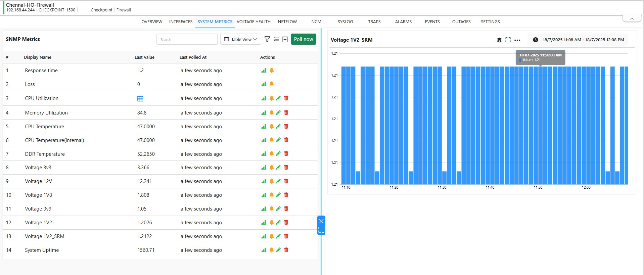The width and height of the screenshot is (644, 275).
Task: Click the list options icon beside filter
Action: point(276,39)
